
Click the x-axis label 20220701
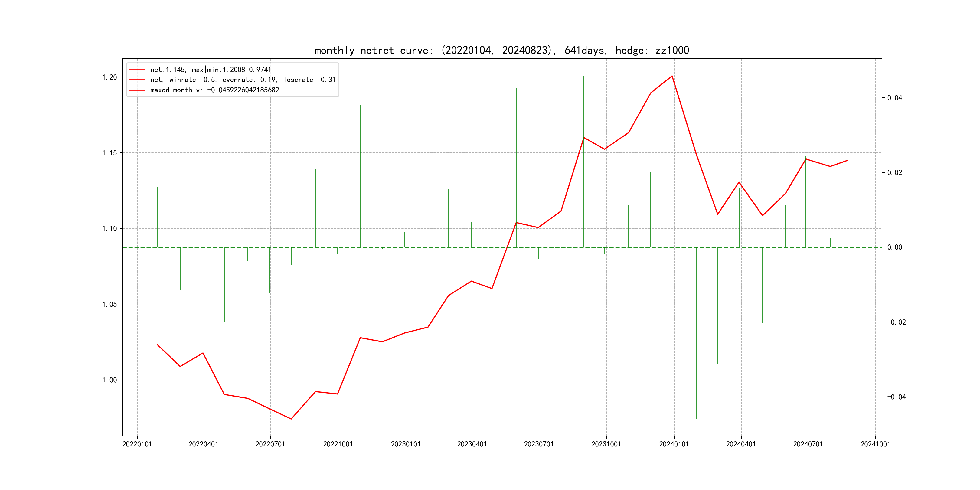[270, 444]
